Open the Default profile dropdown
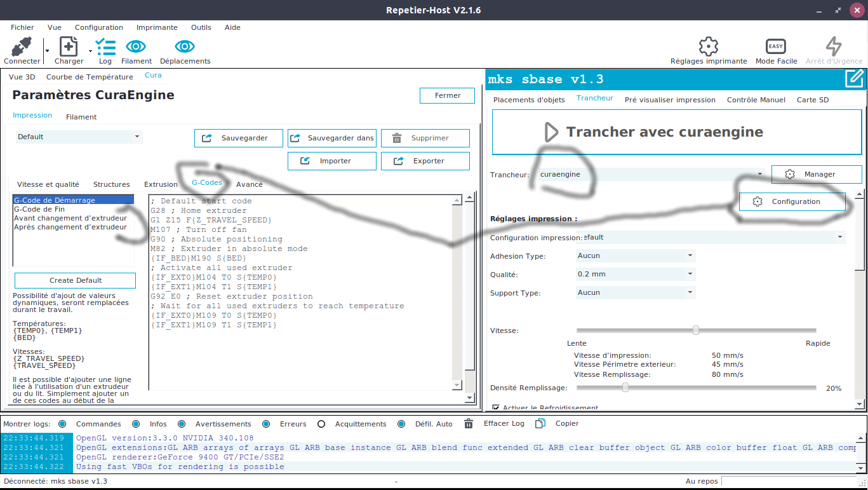The image size is (868, 490). pyautogui.click(x=79, y=137)
